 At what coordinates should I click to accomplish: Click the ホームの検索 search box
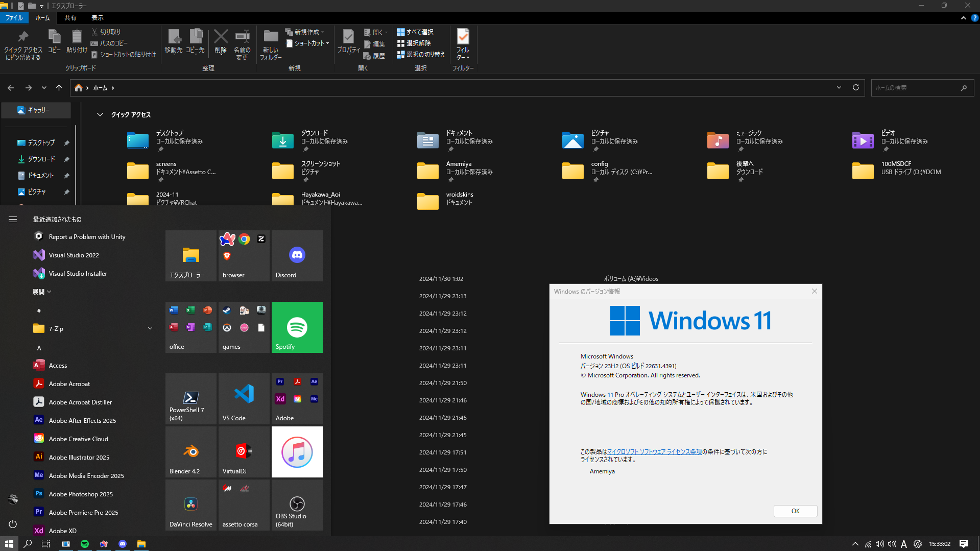[922, 88]
